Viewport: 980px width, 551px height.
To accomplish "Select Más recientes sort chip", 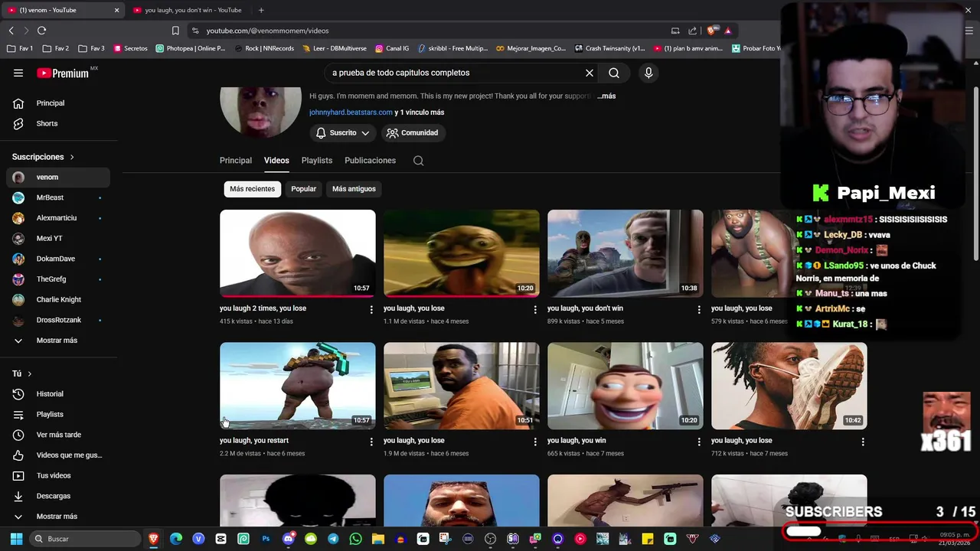I will point(252,189).
